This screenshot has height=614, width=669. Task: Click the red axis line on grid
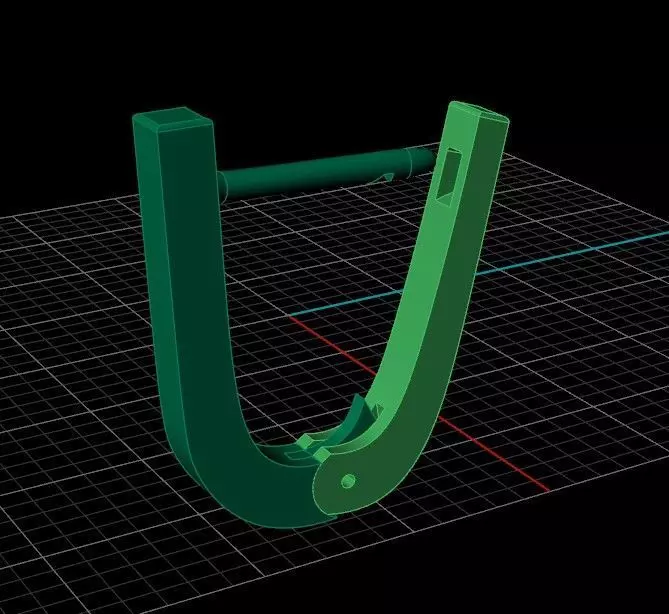[x=420, y=404]
